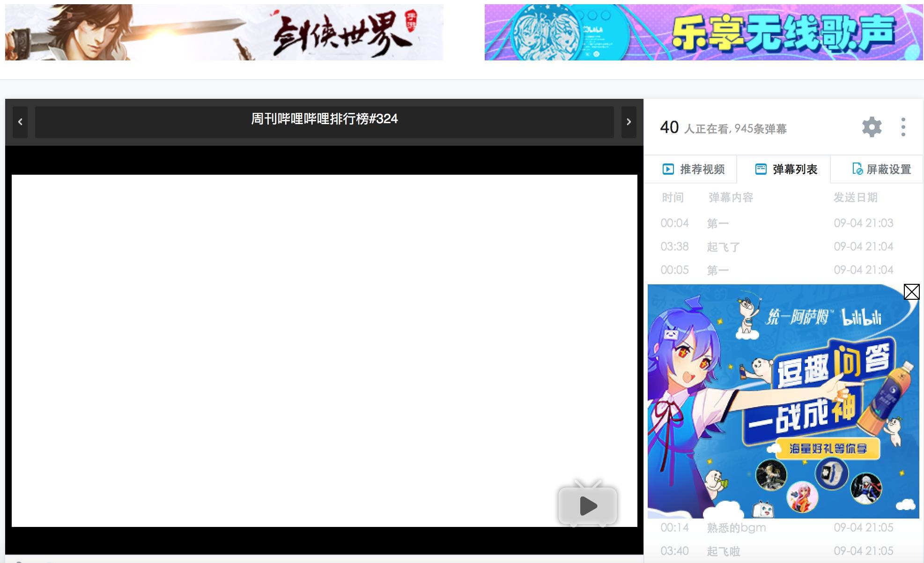Sort by 发送日期 column header

pos(855,197)
